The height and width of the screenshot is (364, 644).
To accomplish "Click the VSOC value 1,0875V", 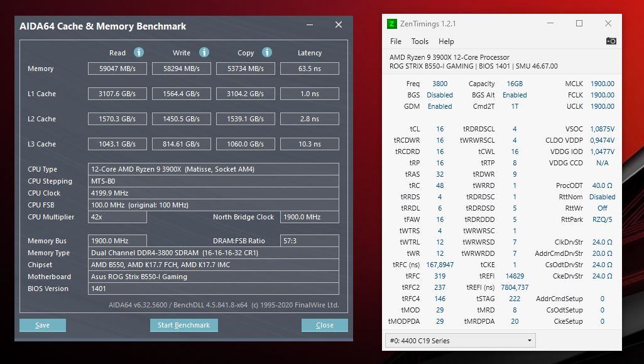I will click(x=603, y=129).
